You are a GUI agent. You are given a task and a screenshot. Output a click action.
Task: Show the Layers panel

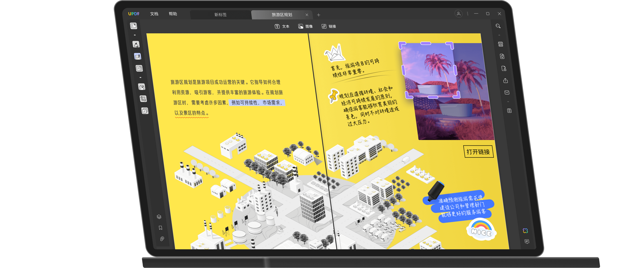pyautogui.click(x=159, y=217)
